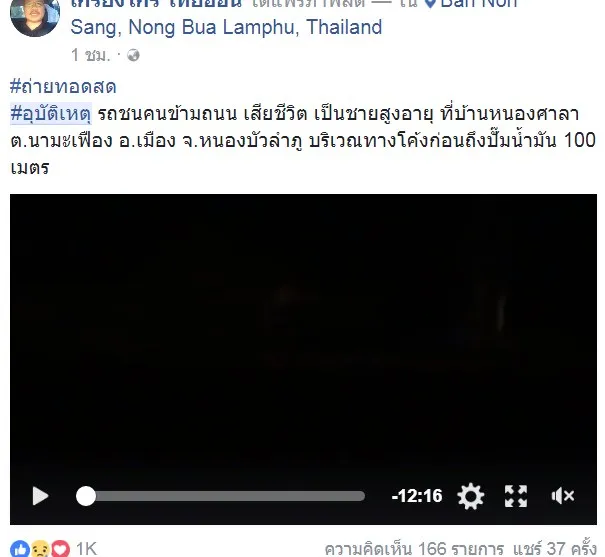Click the remaining time -12:16 display
Viewport: 605px width, 557px height.
pyautogui.click(x=417, y=496)
